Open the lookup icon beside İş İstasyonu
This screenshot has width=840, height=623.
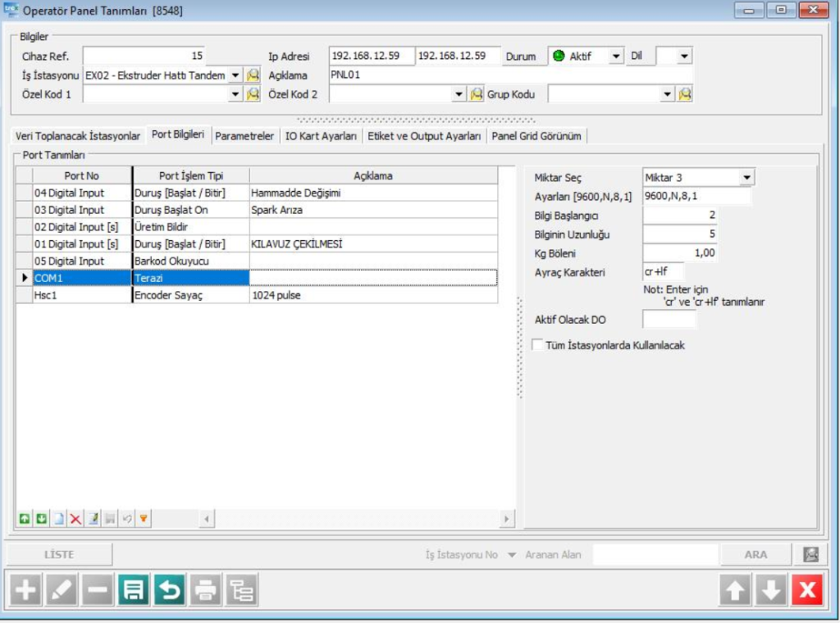point(253,75)
